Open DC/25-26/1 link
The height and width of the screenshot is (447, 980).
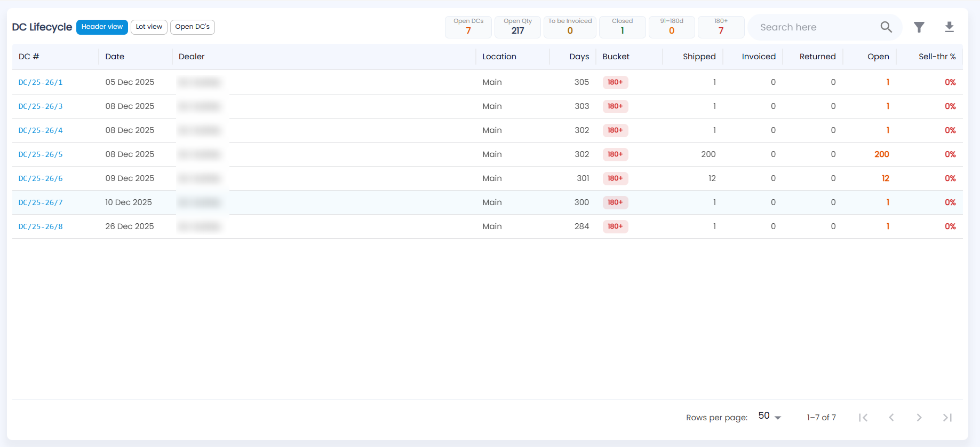[41, 82]
